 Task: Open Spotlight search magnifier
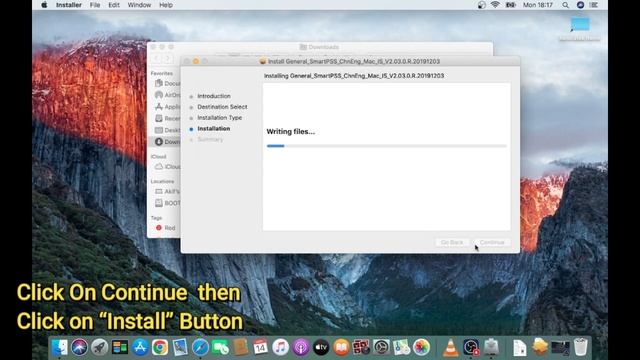coord(565,5)
